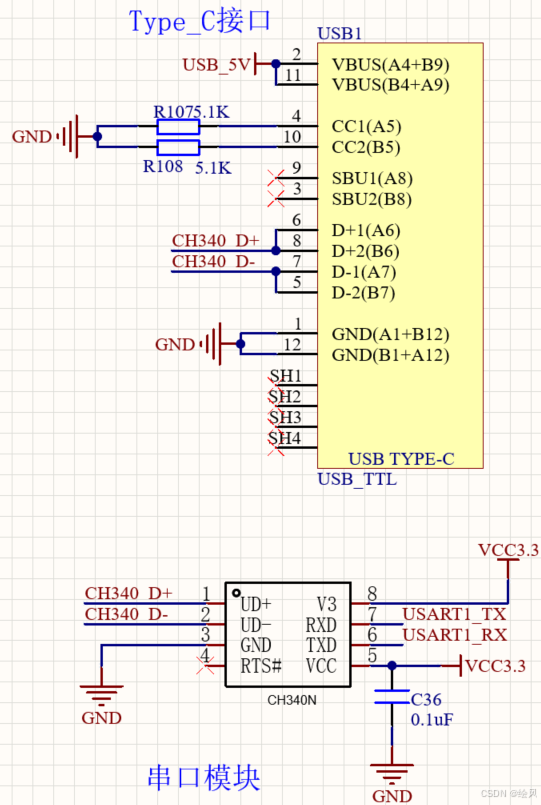Click the Type_C接口 title text
Image resolution: width=541 pixels, height=805 pixels.
[199, 22]
